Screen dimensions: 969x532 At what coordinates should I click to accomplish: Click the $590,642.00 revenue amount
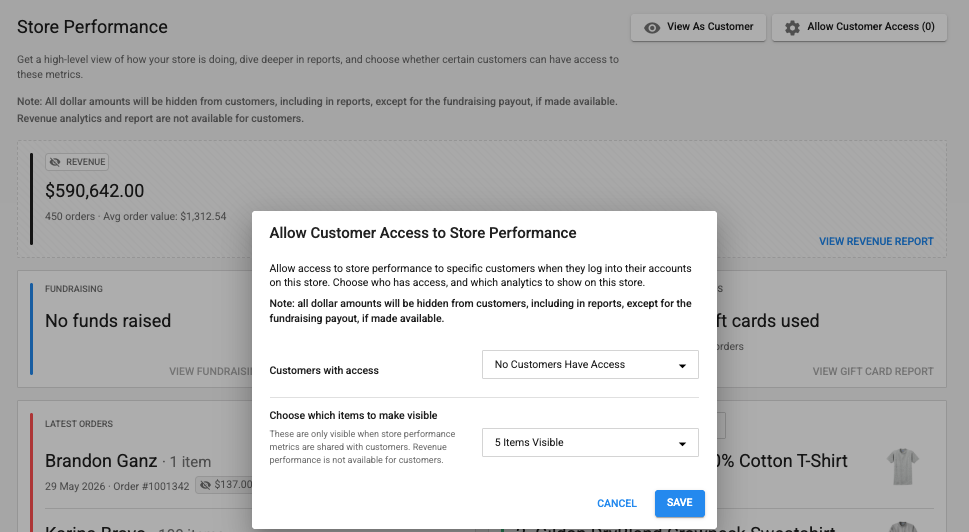point(95,191)
